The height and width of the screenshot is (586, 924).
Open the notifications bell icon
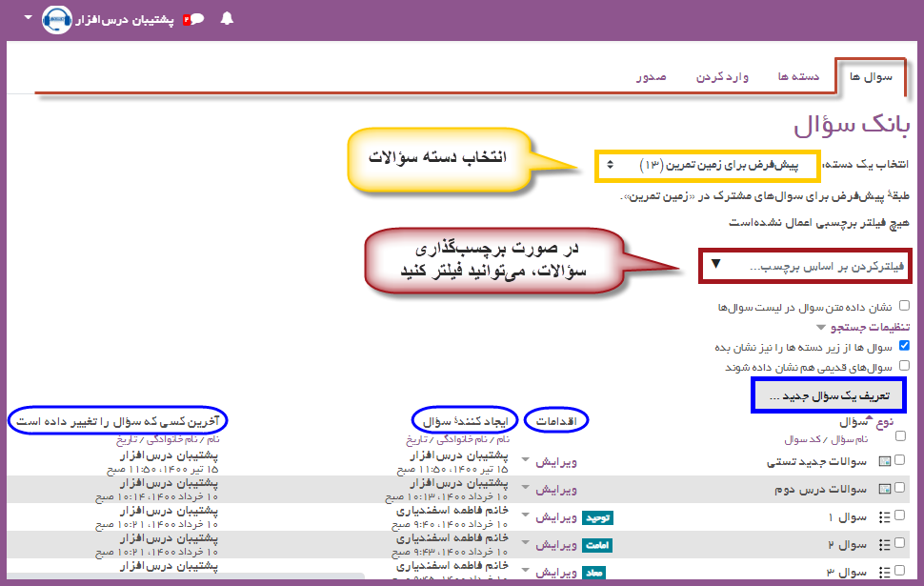point(227,19)
